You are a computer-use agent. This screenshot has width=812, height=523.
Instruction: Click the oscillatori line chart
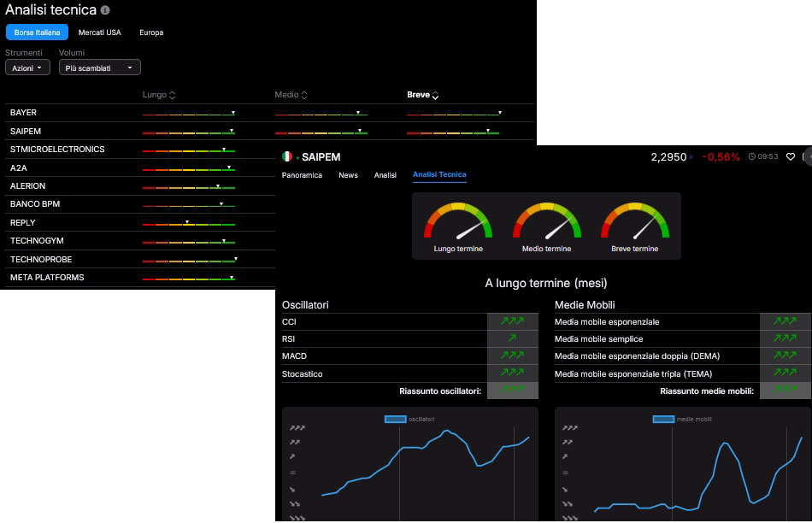(x=410, y=464)
